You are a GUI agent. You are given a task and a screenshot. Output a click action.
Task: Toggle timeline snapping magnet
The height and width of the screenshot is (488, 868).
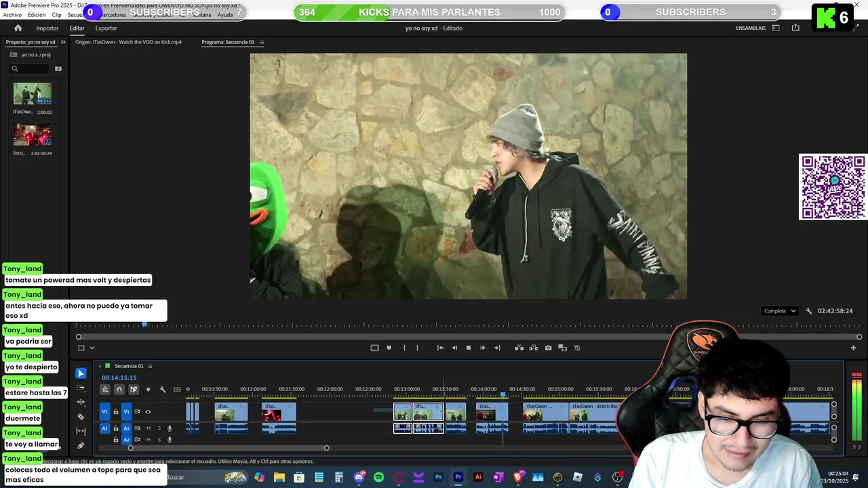(119, 389)
